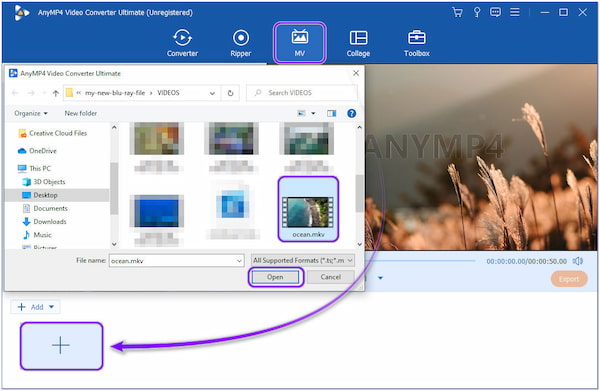Expand the File name history dropdown
Viewport: 600px width, 391px height.
coord(239,261)
